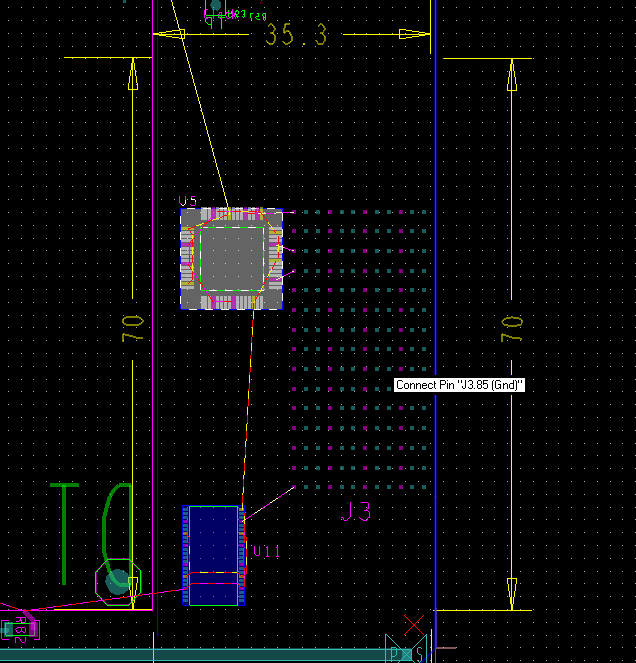Click bottom arrowhead of the right 70 dimension
This screenshot has height=663, width=636.
pos(512,593)
